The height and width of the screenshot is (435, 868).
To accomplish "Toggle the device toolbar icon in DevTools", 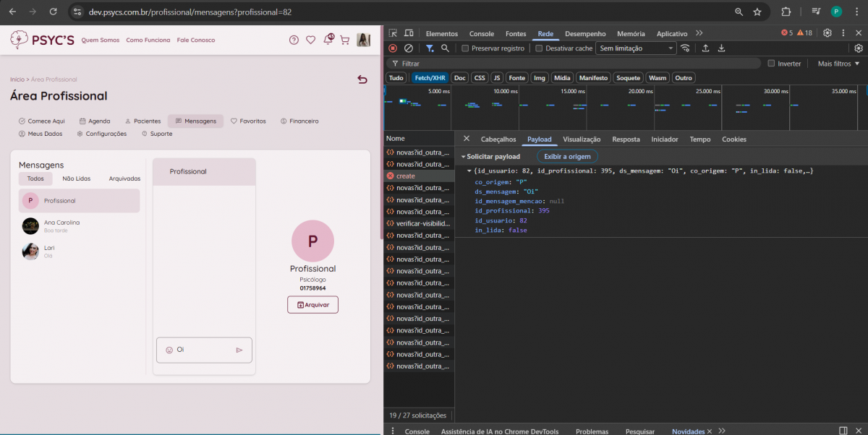I will pos(409,33).
